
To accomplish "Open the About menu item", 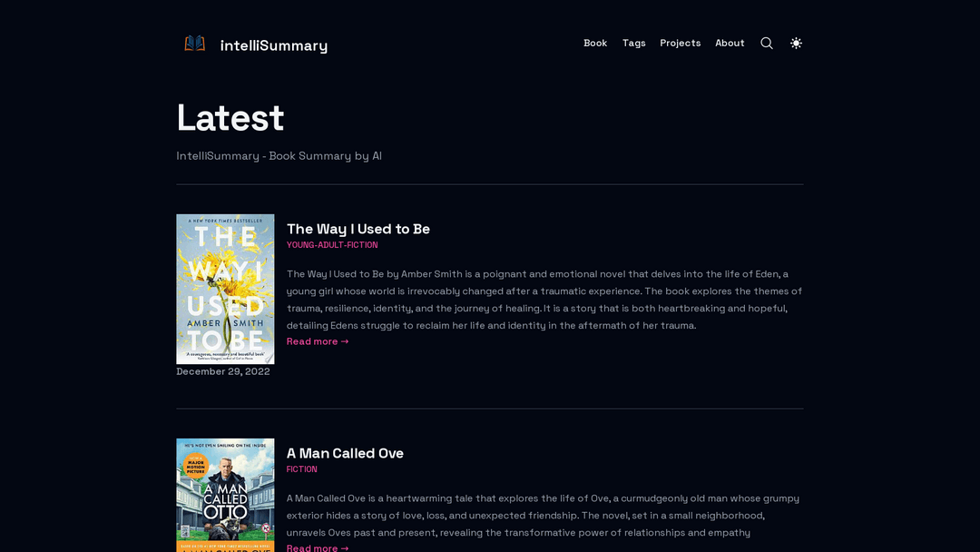I will click(730, 44).
